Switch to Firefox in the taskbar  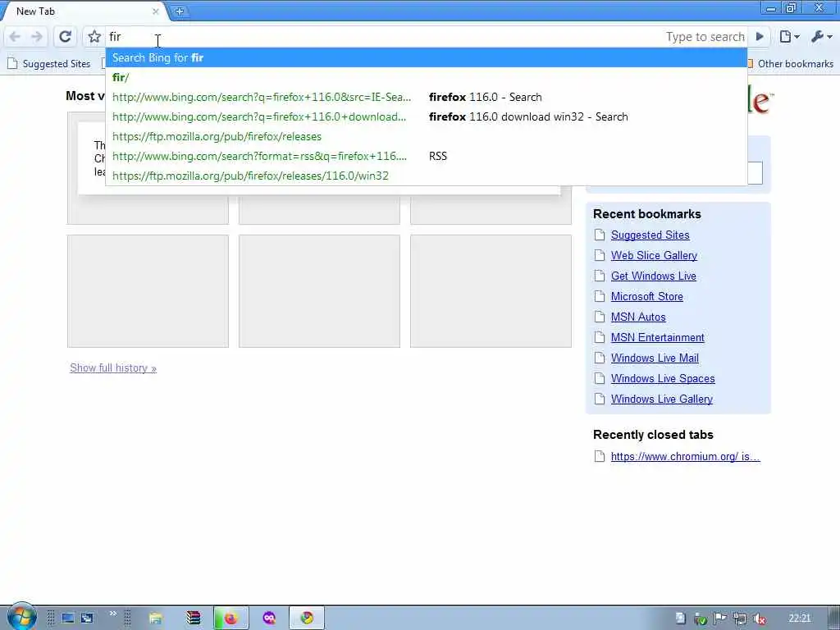point(231,619)
